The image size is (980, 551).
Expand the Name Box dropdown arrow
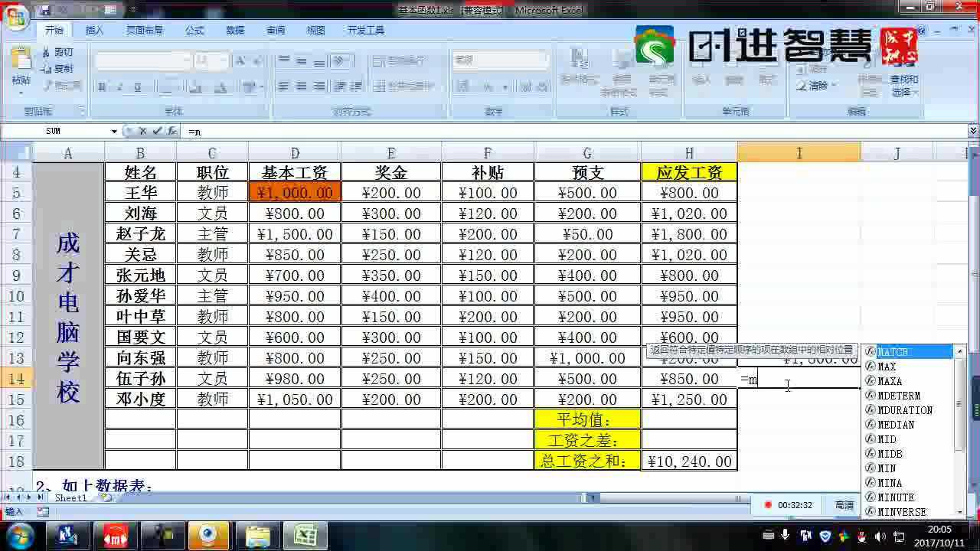pyautogui.click(x=114, y=132)
